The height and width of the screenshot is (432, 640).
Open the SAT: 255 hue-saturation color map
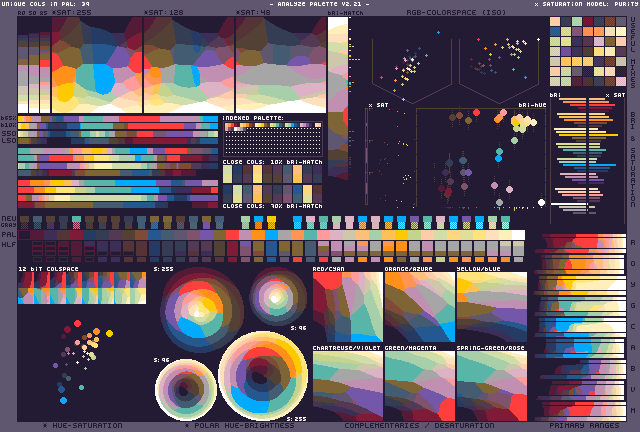[x=97, y=65]
